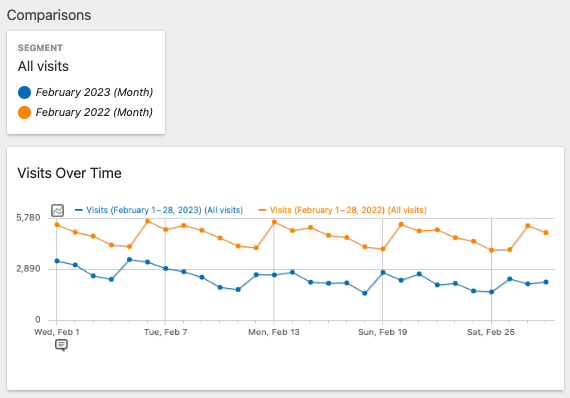570x398 pixels.
Task: Click the orange data point on Feb 1
Action: coord(57,225)
